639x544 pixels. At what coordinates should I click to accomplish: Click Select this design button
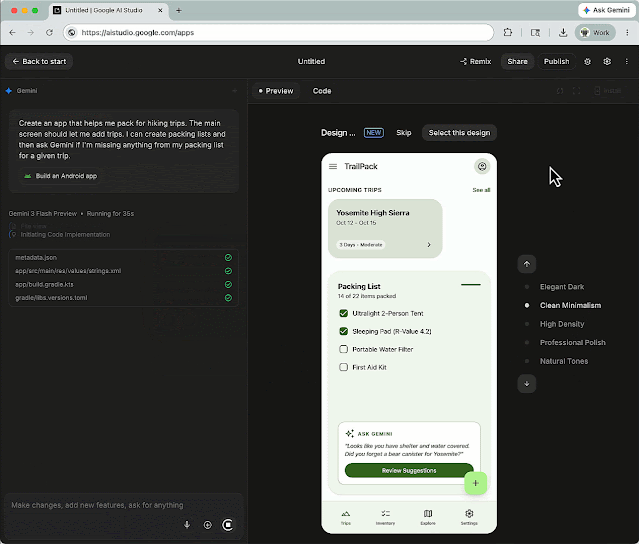coord(459,133)
